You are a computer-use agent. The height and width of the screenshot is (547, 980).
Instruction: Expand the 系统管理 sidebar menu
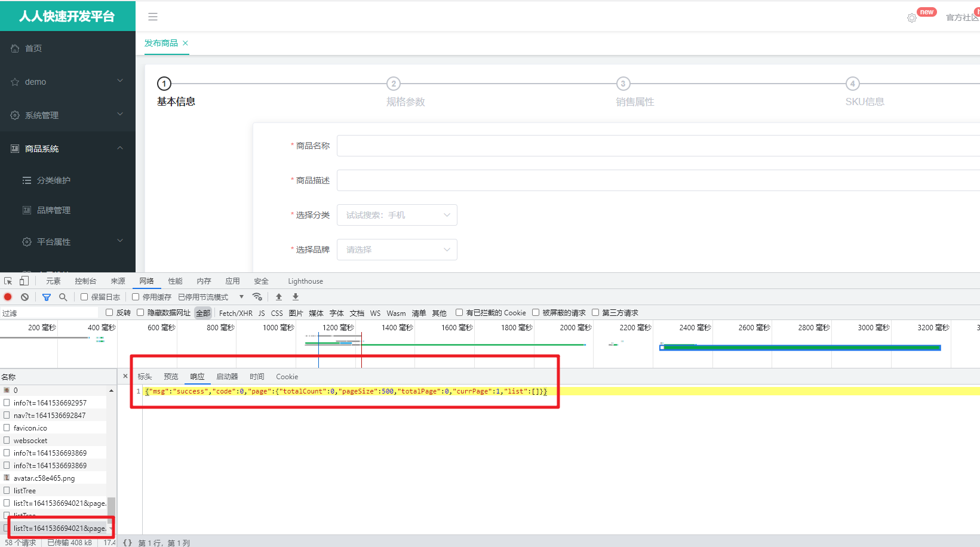tap(67, 115)
